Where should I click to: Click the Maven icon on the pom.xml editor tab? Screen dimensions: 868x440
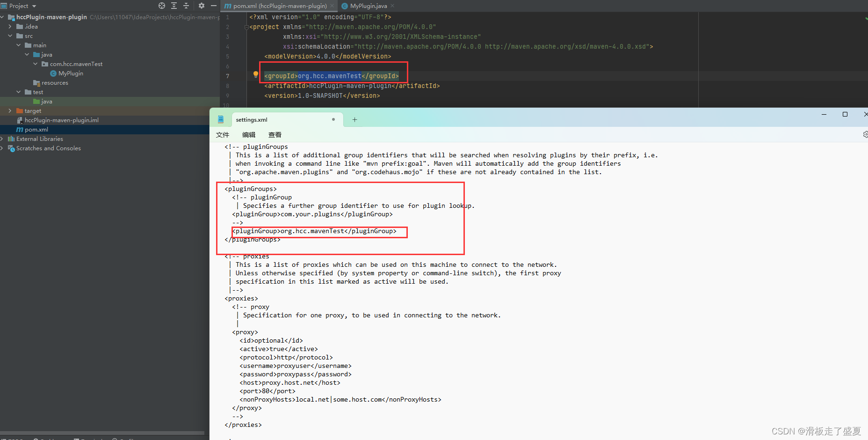[228, 6]
